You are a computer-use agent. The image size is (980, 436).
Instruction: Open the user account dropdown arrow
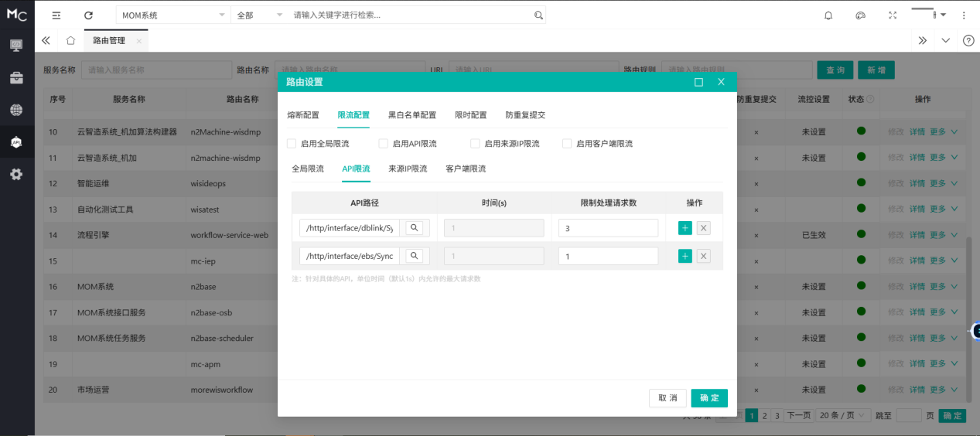pos(943,15)
